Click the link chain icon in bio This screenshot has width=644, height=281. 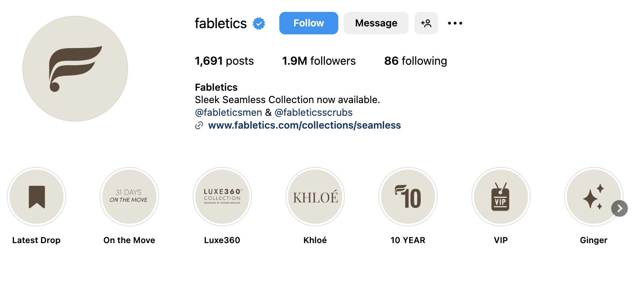[x=199, y=125]
